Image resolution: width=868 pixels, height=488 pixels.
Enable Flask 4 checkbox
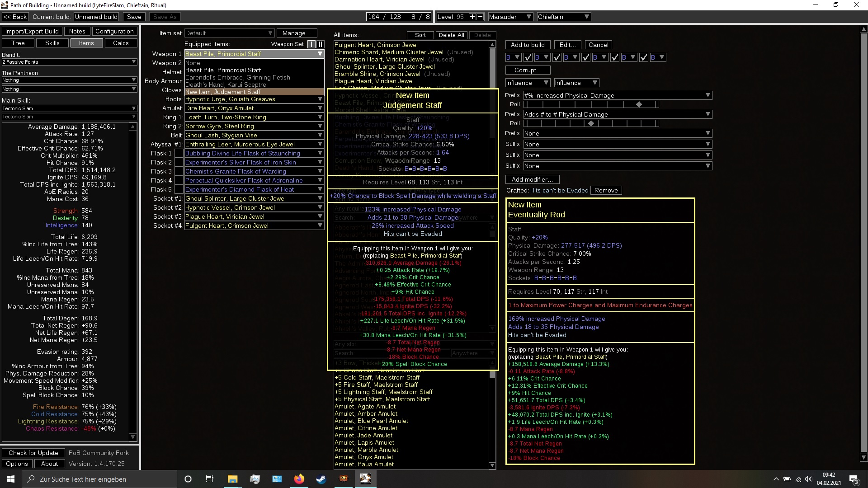pos(179,181)
